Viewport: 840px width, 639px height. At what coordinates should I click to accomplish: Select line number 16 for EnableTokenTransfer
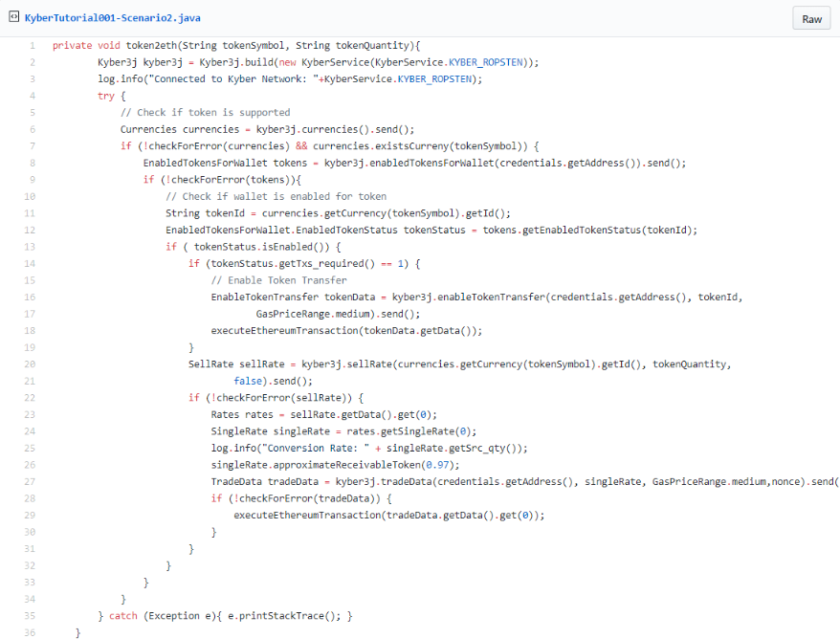point(30,297)
